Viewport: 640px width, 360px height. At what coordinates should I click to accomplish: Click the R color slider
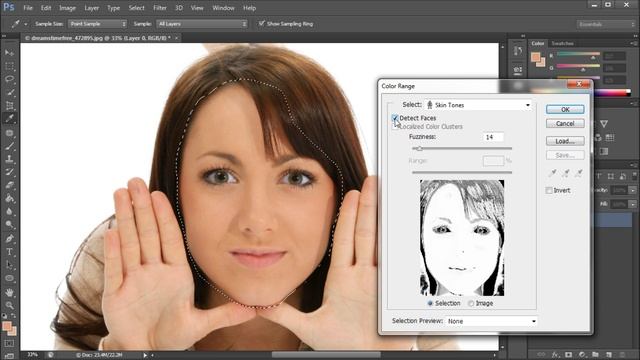pos(578,53)
